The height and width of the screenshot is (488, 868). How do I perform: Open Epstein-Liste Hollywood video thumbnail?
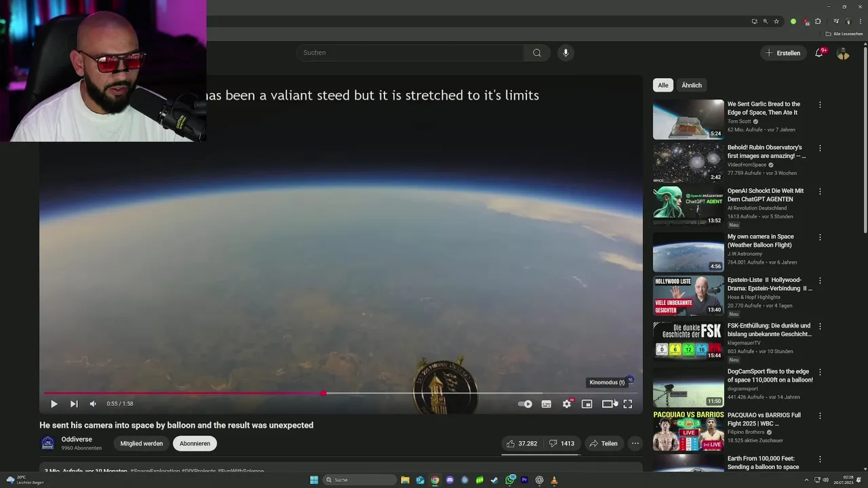[x=688, y=296]
